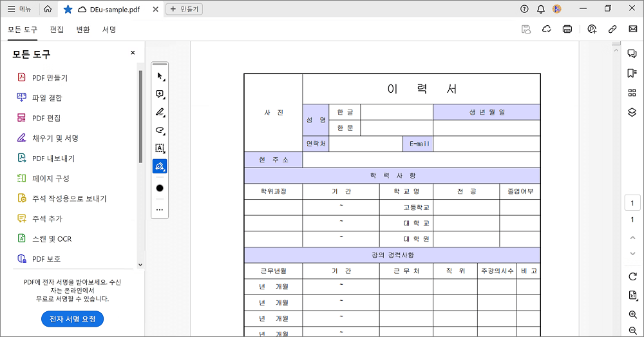
Task: Click the 생 년 월 일 header cell
Action: (487, 112)
